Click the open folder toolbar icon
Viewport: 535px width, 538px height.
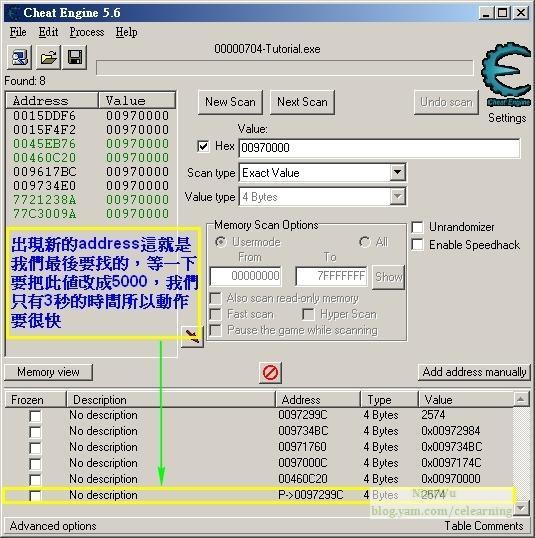[x=48, y=57]
